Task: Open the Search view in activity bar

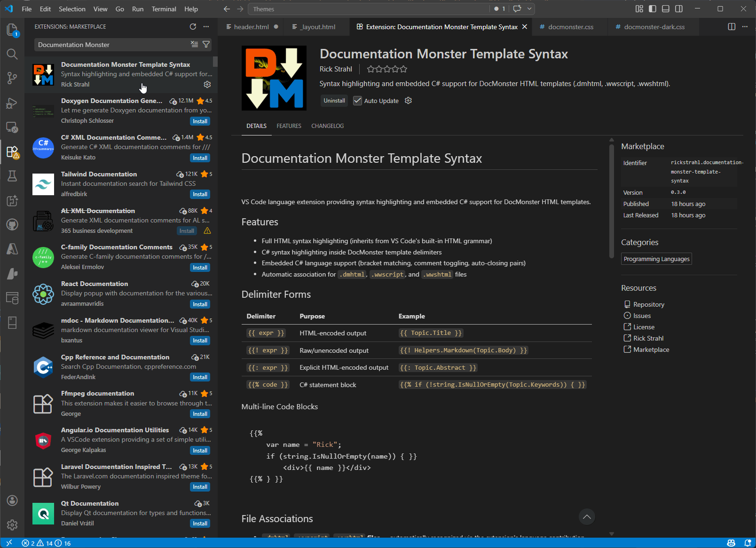Action: 12,54
